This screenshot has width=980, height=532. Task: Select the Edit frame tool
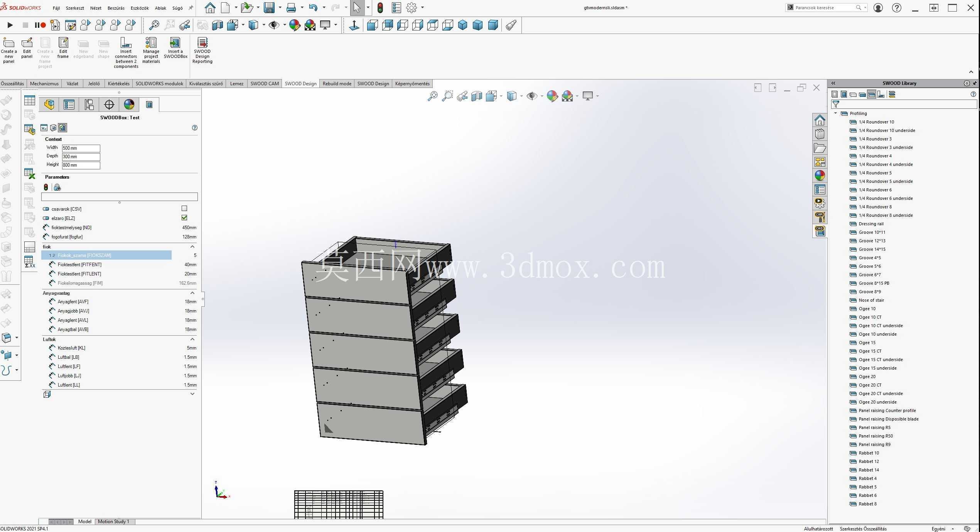point(63,48)
